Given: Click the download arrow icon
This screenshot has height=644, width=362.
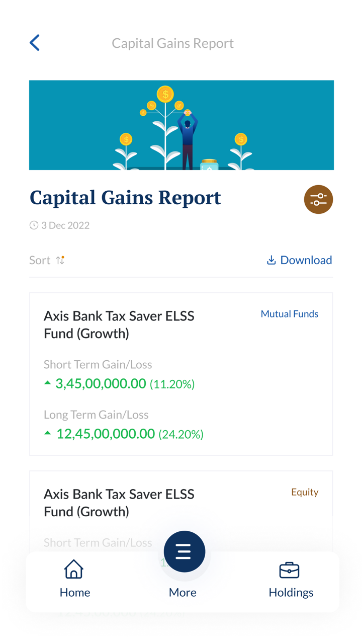Looking at the screenshot, I should [271, 260].
